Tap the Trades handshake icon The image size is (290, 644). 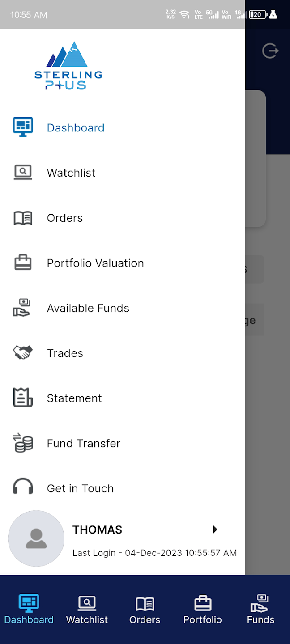(23, 353)
